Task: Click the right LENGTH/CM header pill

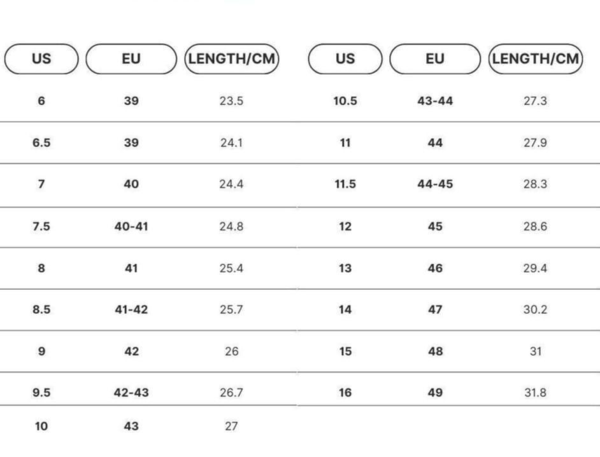Action: pos(536,59)
